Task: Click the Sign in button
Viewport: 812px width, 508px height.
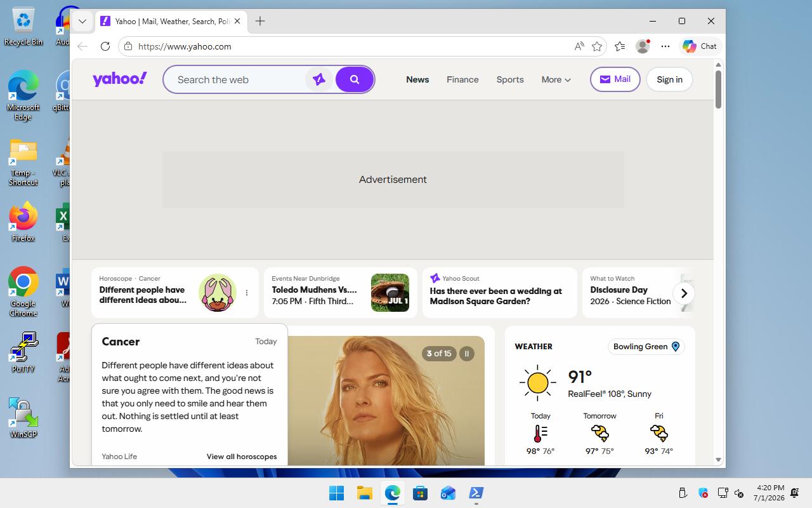Action: tap(669, 79)
